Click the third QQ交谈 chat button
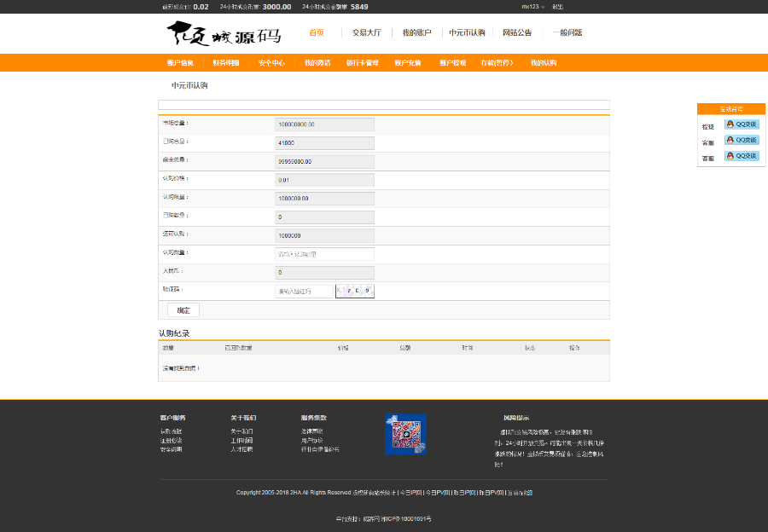The width and height of the screenshot is (768, 532). point(742,156)
